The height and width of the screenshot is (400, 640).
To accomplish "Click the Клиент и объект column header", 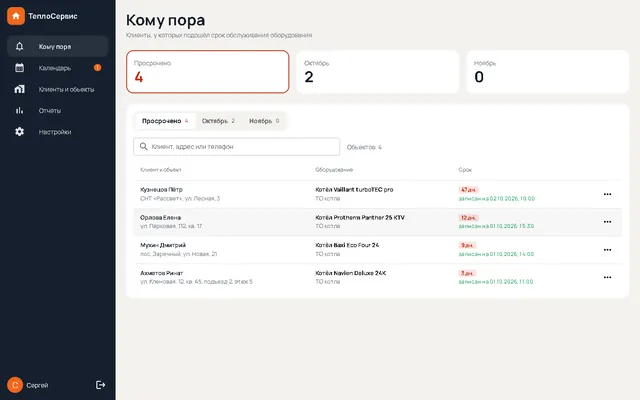I will point(160,169).
